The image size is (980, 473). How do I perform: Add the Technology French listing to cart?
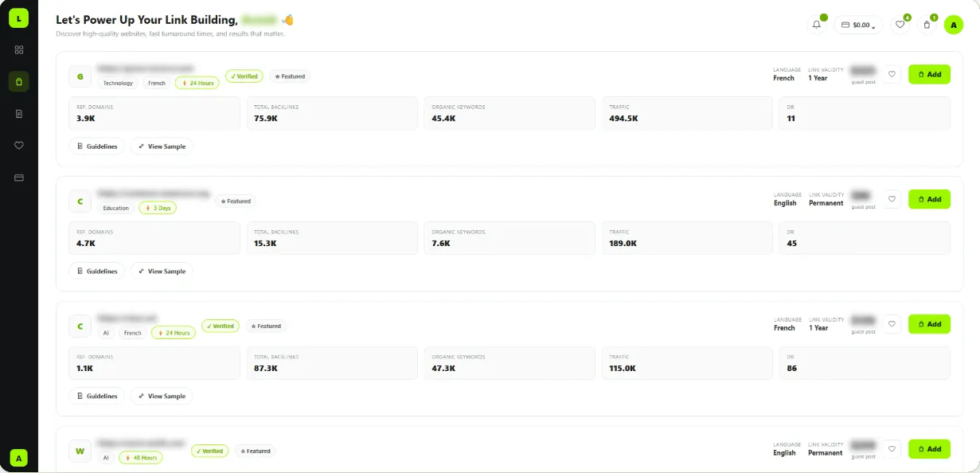click(x=929, y=74)
